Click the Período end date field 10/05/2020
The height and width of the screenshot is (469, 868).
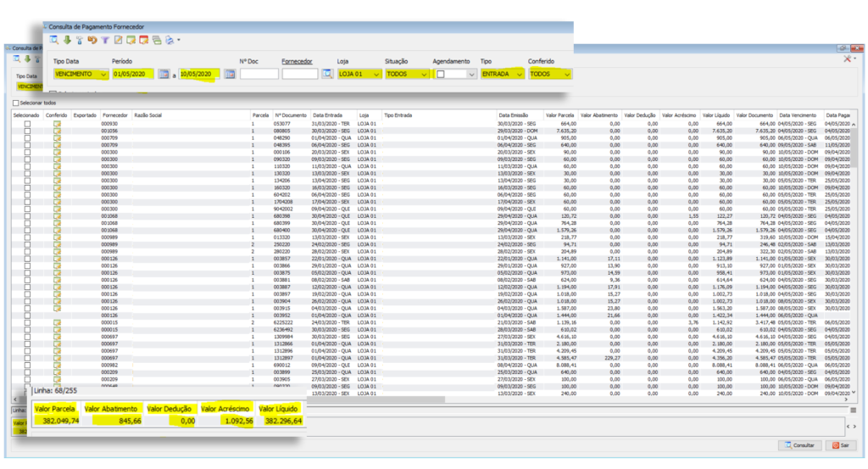[x=199, y=74]
